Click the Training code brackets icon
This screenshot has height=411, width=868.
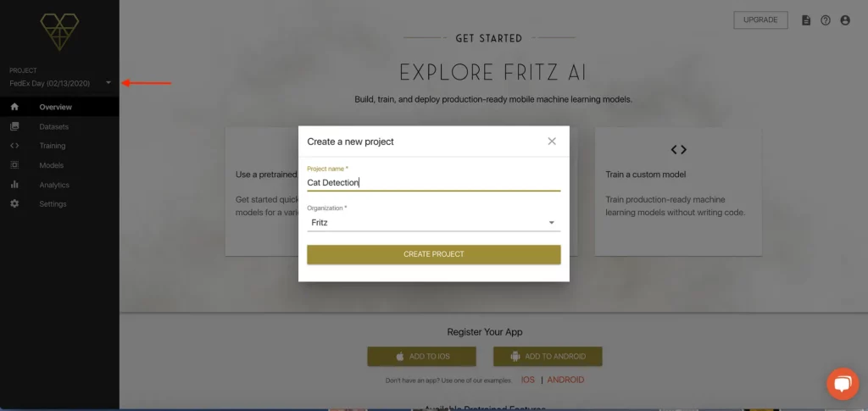point(14,146)
